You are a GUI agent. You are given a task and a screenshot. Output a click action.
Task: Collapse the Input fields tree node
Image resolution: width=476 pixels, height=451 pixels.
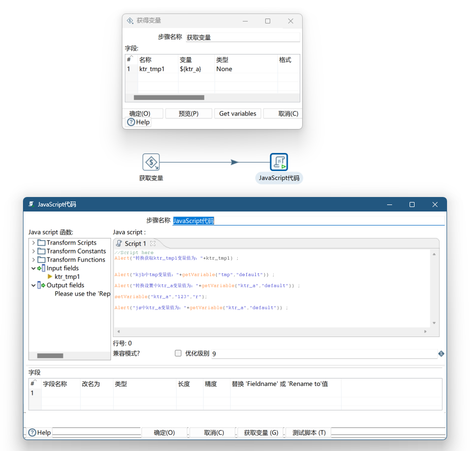pyautogui.click(x=33, y=268)
